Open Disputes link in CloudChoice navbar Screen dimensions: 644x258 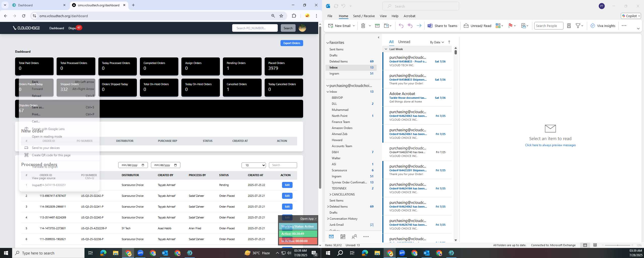pyautogui.click(x=72, y=28)
